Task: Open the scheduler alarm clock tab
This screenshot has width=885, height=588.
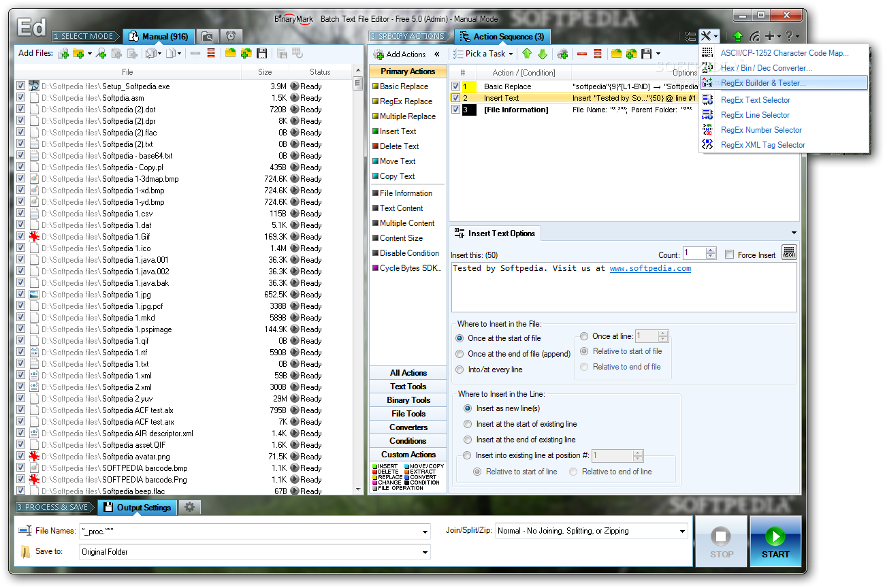Action: (x=231, y=36)
